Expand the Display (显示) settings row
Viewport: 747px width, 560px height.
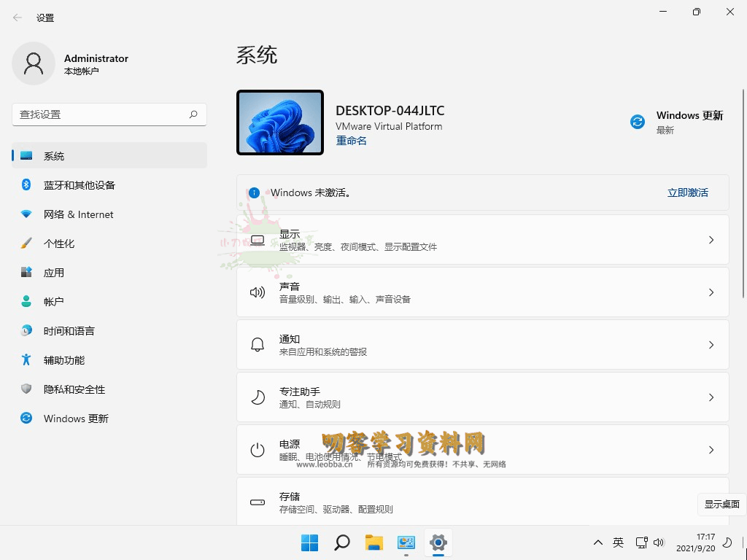(482, 240)
